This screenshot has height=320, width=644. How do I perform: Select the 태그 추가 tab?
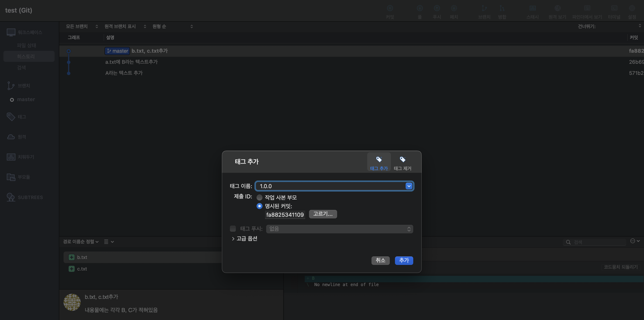[379, 163]
